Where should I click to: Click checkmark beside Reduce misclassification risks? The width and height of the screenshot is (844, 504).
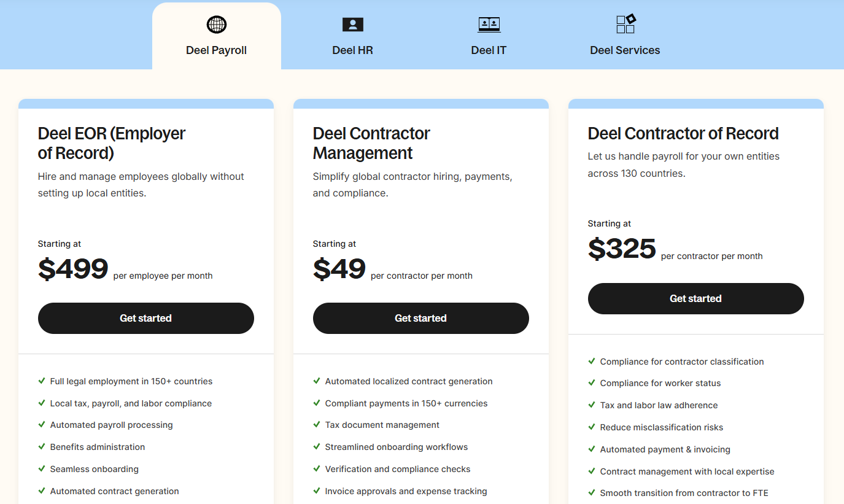pyautogui.click(x=592, y=427)
